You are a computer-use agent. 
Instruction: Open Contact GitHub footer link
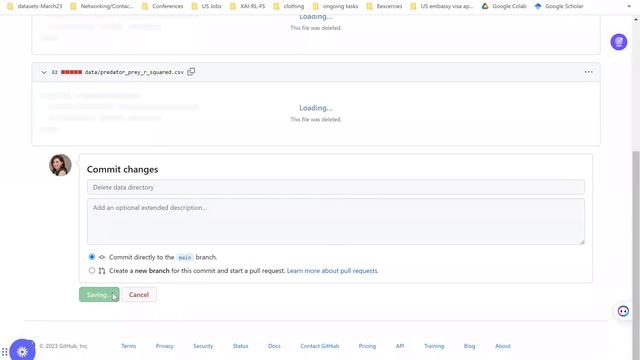coord(320,346)
